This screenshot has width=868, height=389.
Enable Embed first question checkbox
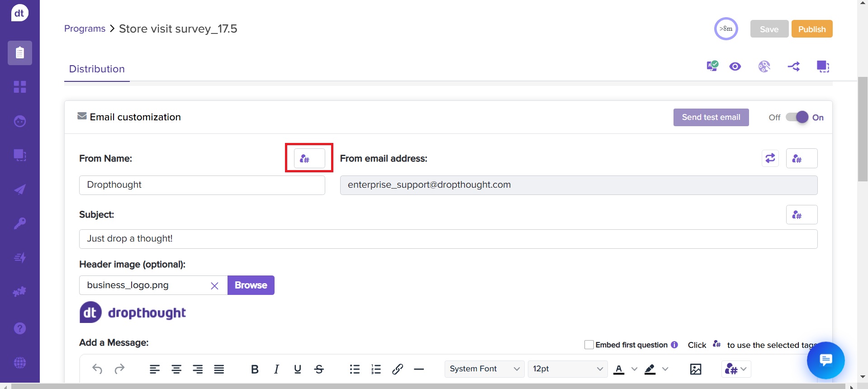(x=589, y=345)
